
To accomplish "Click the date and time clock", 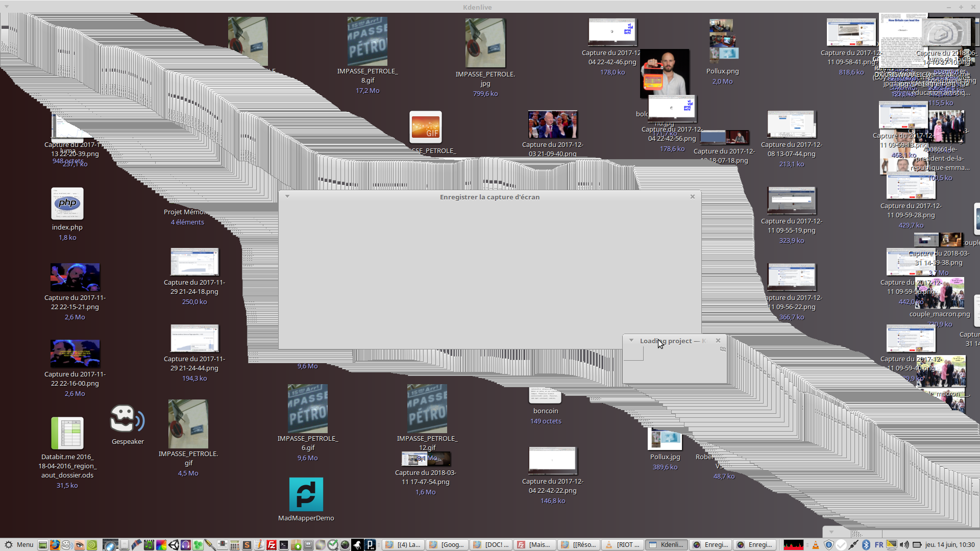I will pyautogui.click(x=949, y=545).
